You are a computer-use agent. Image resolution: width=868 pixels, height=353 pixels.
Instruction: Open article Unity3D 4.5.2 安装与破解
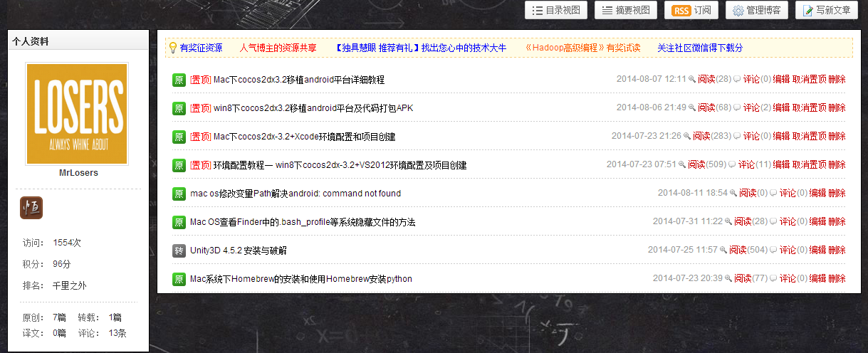[x=239, y=251]
